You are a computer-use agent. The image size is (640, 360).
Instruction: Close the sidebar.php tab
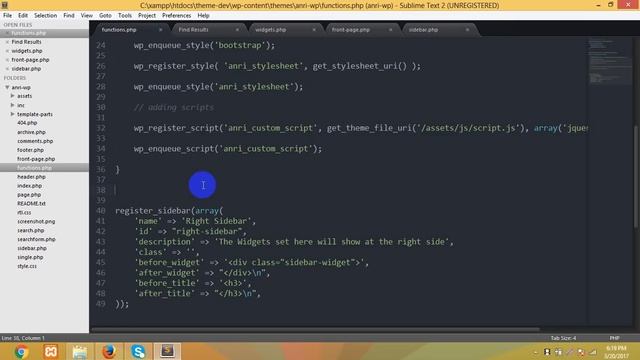pyautogui.click(x=467, y=30)
